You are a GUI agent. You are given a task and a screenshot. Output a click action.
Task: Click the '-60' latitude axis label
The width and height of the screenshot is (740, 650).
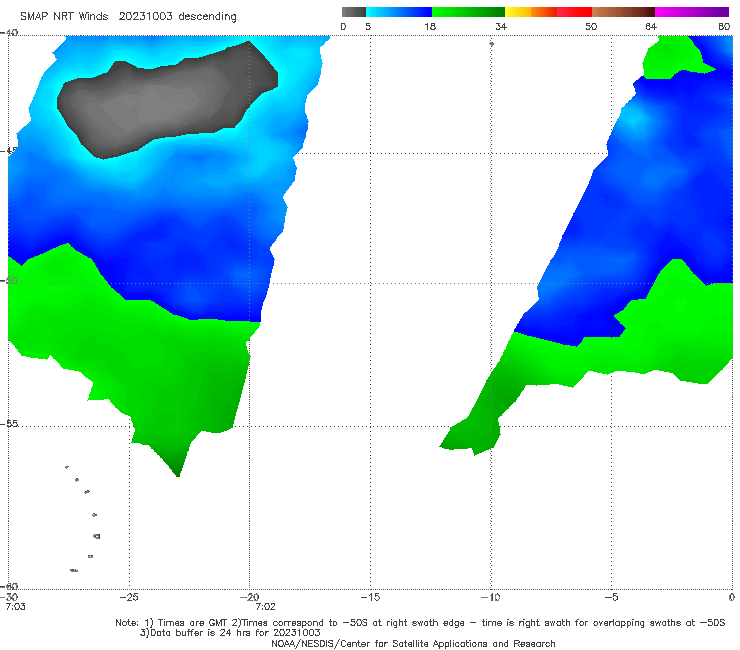(x=9, y=586)
